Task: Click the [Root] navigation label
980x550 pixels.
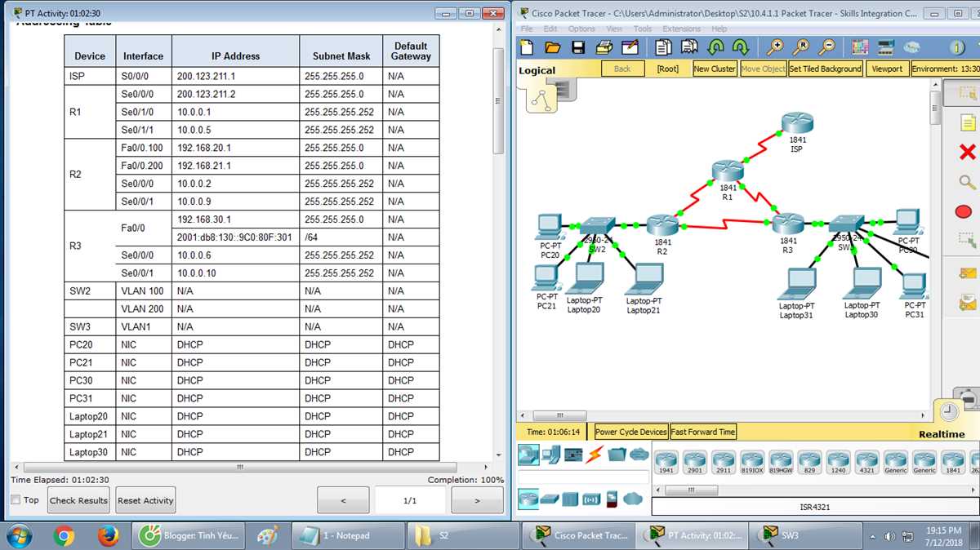Action: click(668, 69)
